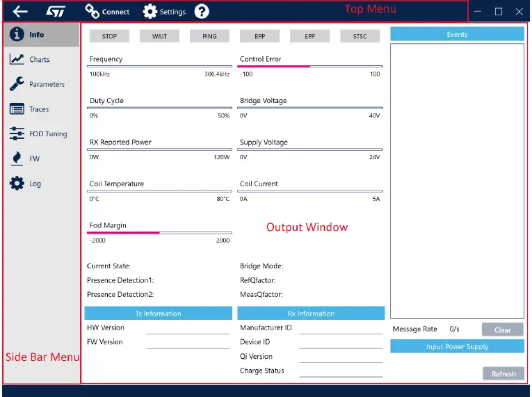Click the STSC button
This screenshot has height=397, width=532.
360,36
